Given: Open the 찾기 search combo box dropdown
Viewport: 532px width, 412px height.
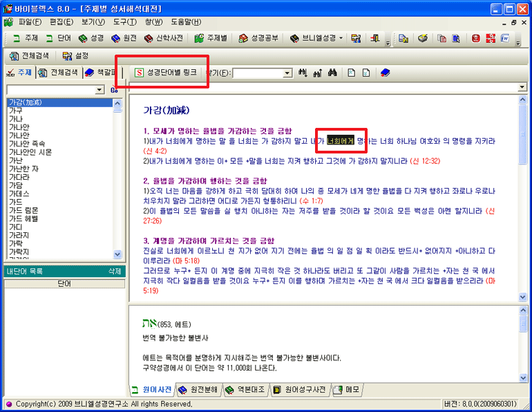Looking at the screenshot, I should [x=287, y=73].
